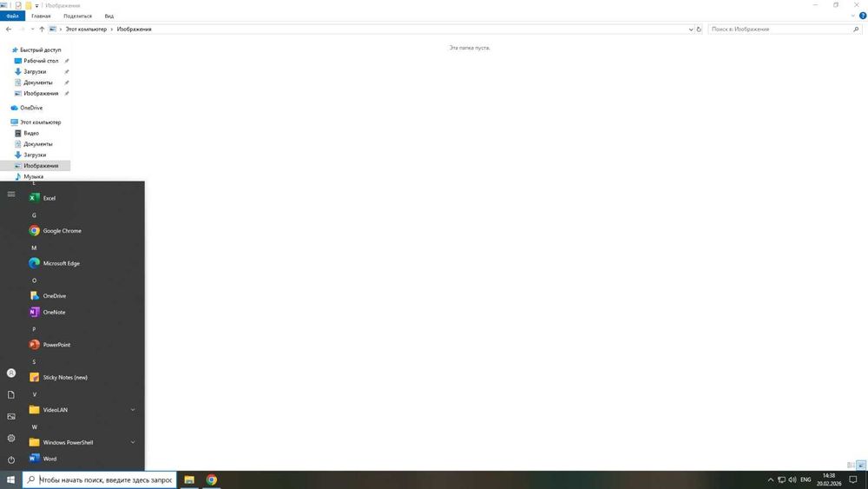This screenshot has height=489, width=868.
Task: Select Этот компьютер in navigation pane
Action: coord(41,122)
